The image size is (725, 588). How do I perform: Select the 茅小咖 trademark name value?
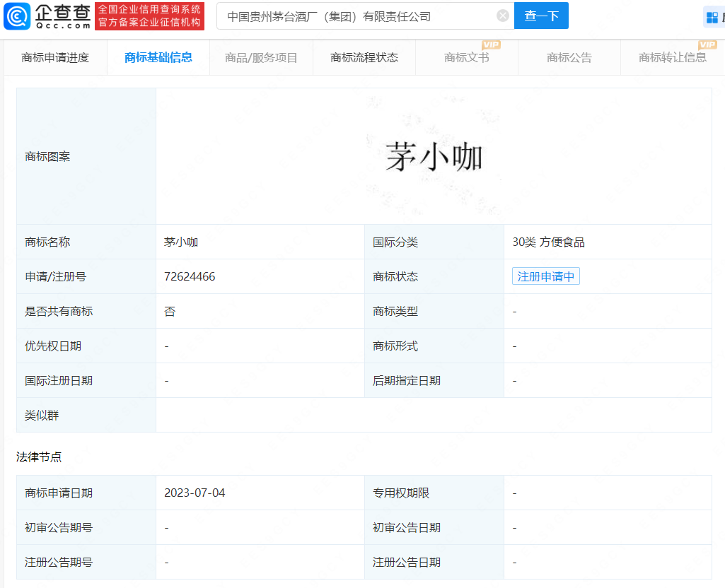pyautogui.click(x=181, y=242)
